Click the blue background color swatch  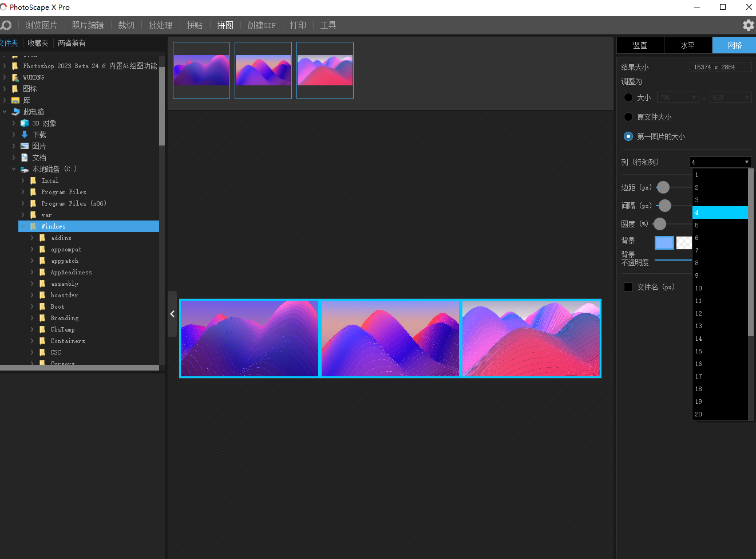pos(664,243)
